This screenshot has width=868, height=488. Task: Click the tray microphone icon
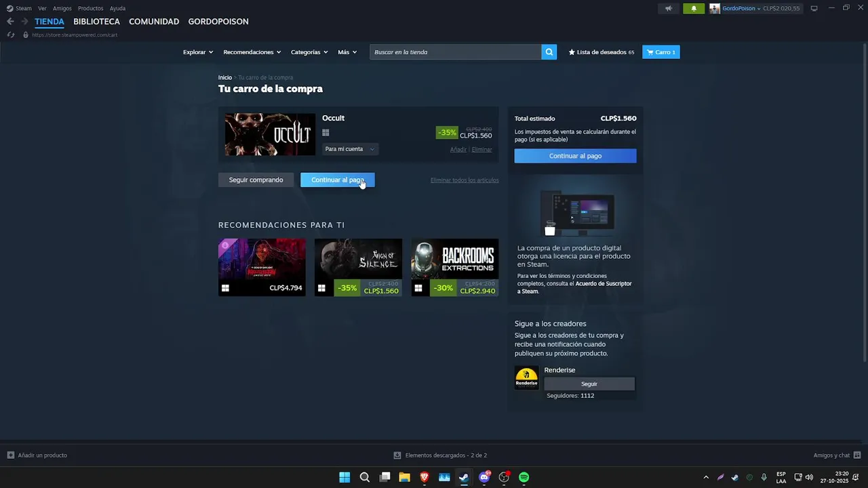764,477
